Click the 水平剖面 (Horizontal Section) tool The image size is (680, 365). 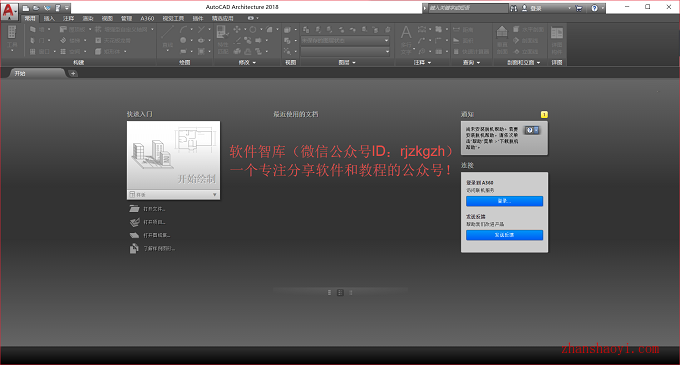[528, 29]
